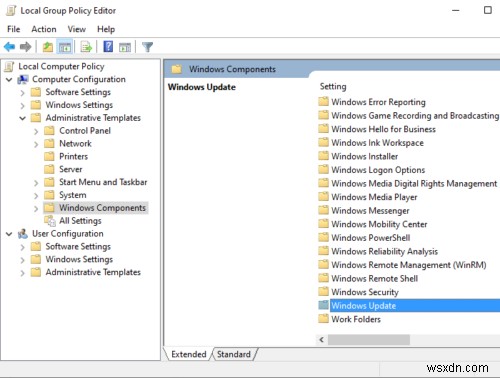Select All Settings in the tree

pyautogui.click(x=80, y=221)
